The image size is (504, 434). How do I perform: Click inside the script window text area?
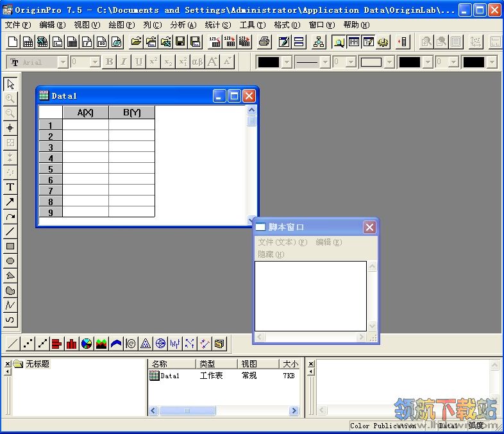click(310, 296)
